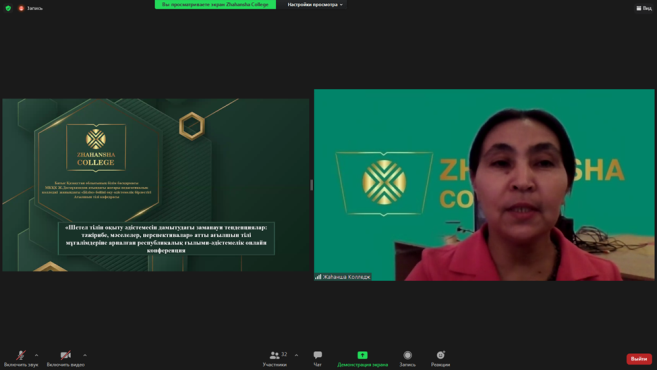Image resolution: width=657 pixels, height=370 pixels.
Task: Open the Реакции reactions menu
Action: coord(440,359)
